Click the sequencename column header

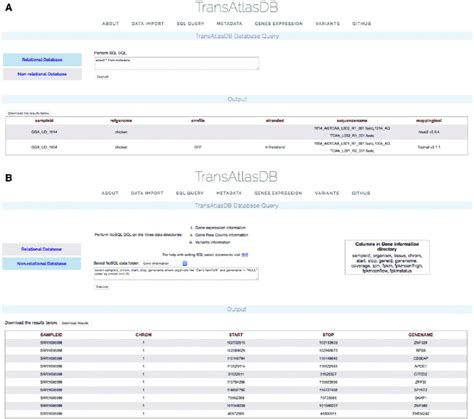click(352, 120)
